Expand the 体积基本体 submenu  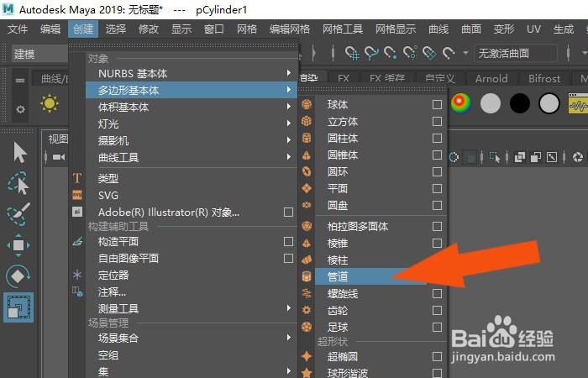(289, 107)
